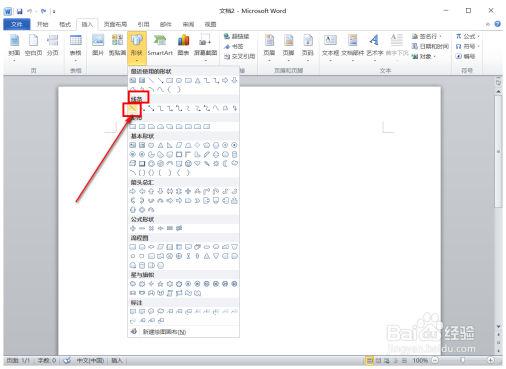Image resolution: width=506 pixels, height=369 pixels.
Task: Insert a Cover Page (封面)
Action: point(14,47)
